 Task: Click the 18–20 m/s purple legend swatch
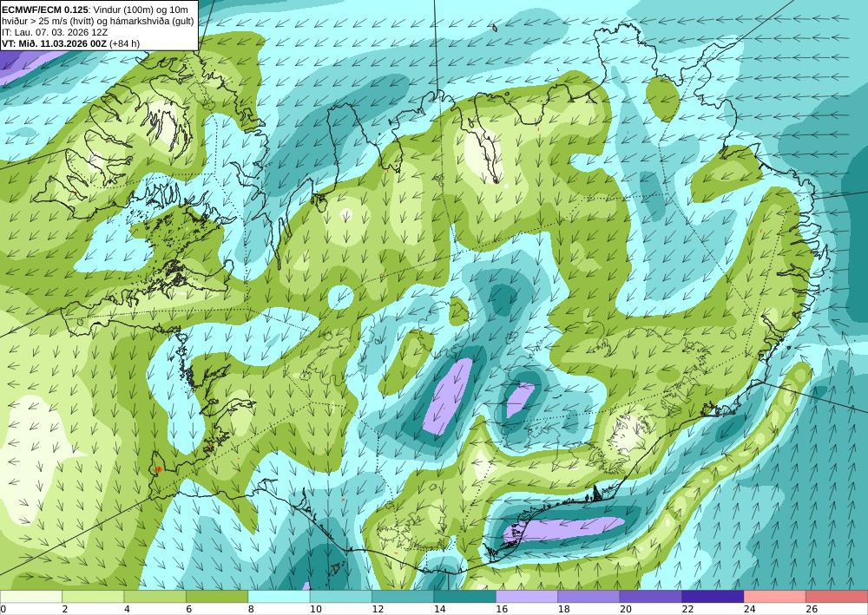click(589, 597)
